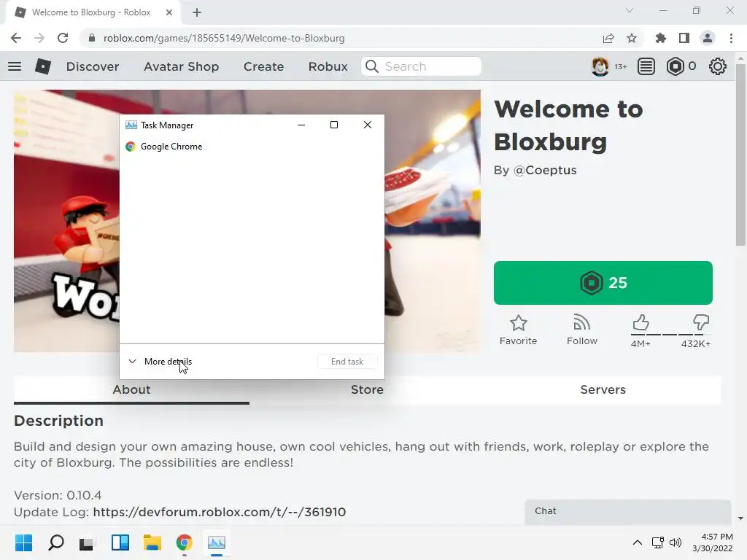
Task: Select Google Chrome in Task Manager list
Action: coord(252,147)
